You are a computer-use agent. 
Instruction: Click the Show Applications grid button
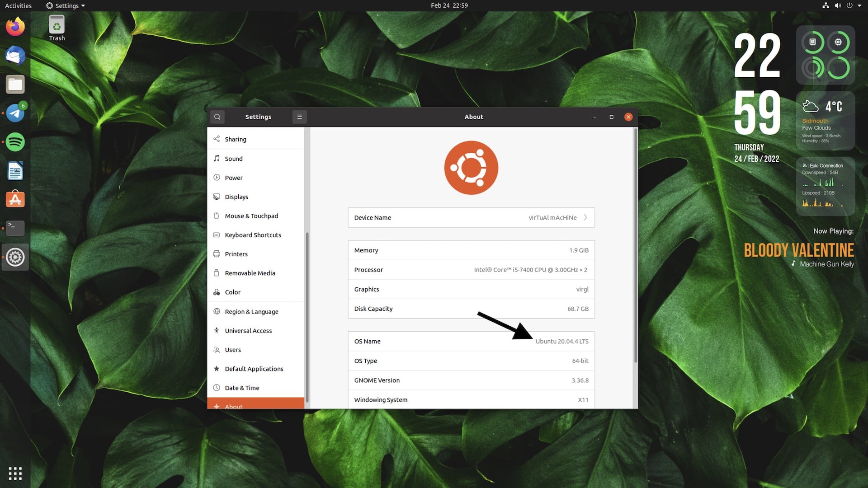[15, 473]
